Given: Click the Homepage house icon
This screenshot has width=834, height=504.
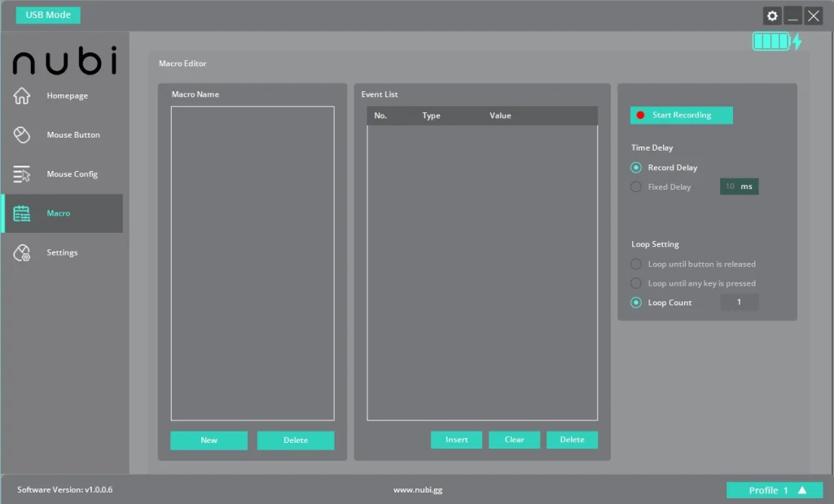Looking at the screenshot, I should [x=22, y=96].
